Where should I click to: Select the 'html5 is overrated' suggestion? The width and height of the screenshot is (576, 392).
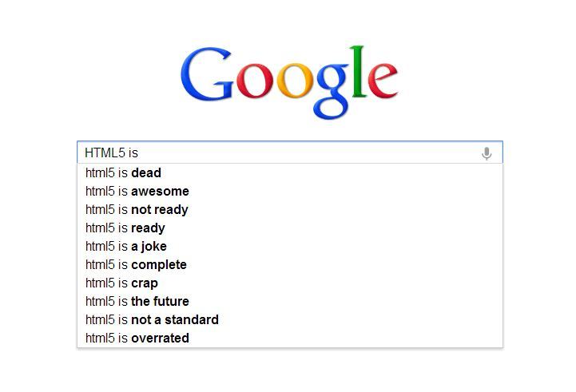click(x=137, y=338)
